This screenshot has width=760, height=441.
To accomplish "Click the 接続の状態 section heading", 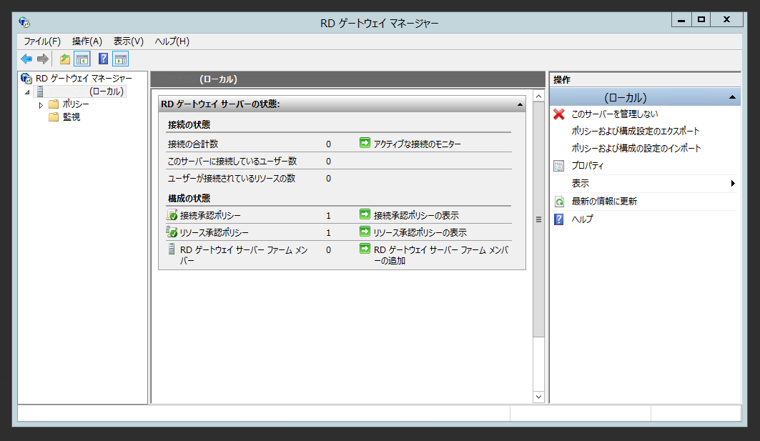I will (189, 125).
